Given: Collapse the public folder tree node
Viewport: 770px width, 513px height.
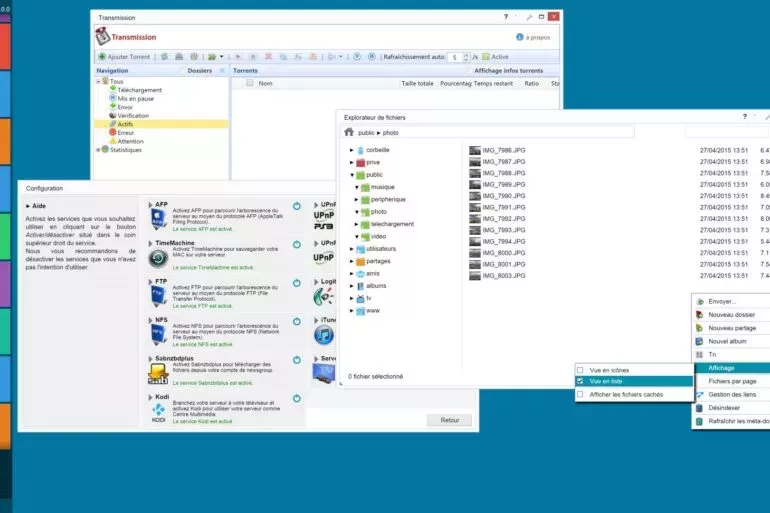Looking at the screenshot, I should click(352, 175).
